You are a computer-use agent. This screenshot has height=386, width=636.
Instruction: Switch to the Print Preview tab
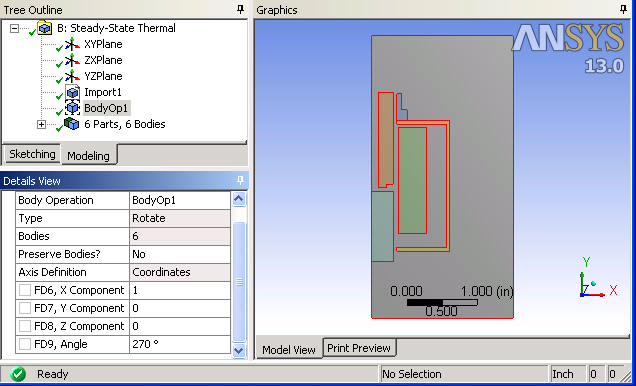coord(359,348)
